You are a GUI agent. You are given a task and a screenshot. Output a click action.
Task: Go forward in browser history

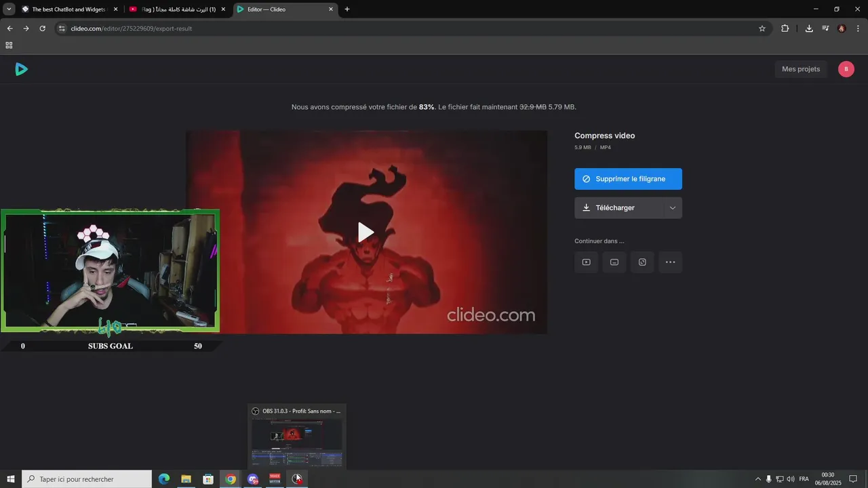pos(26,28)
